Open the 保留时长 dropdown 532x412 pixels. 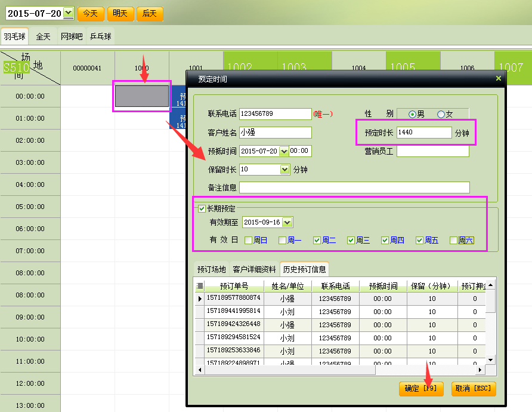tap(285, 170)
